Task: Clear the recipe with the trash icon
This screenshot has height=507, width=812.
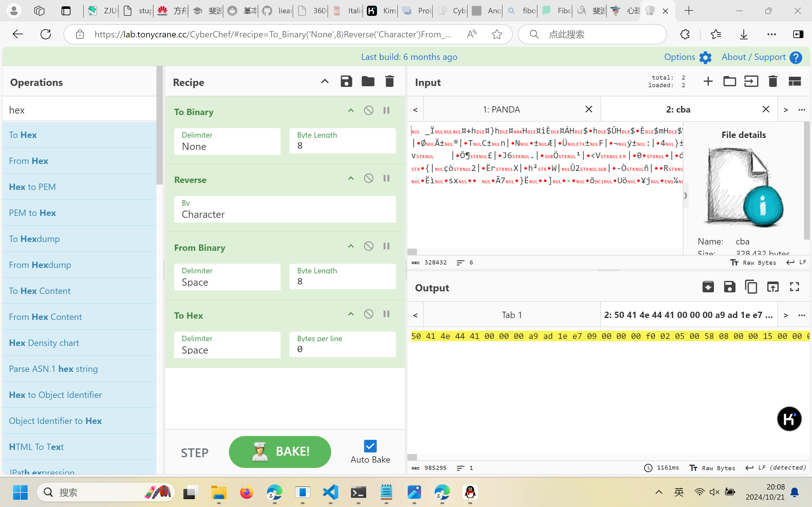Action: click(389, 81)
